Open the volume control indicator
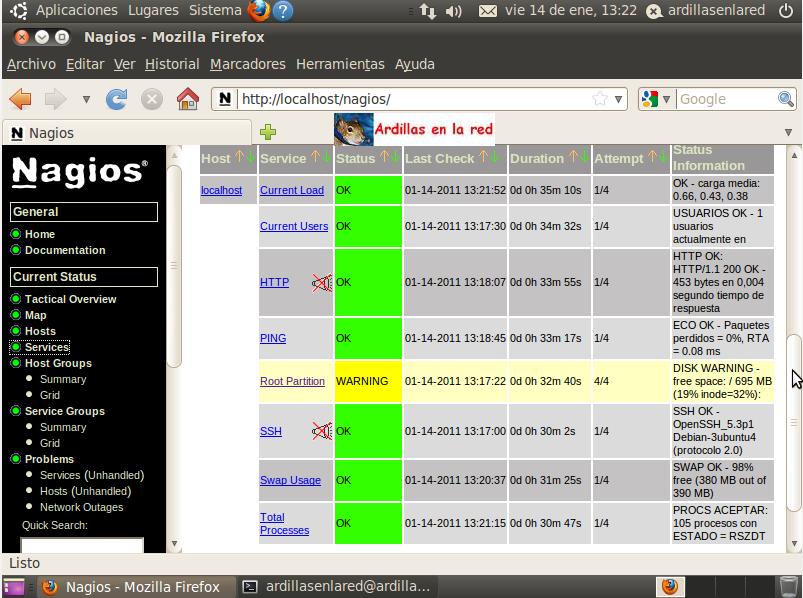Viewport: 803px width, 598px height. 453,11
